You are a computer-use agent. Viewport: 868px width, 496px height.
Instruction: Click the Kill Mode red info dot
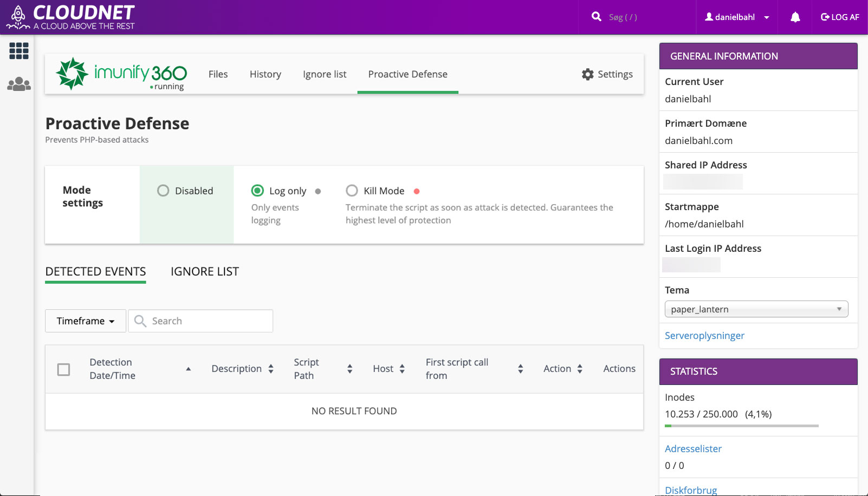417,191
